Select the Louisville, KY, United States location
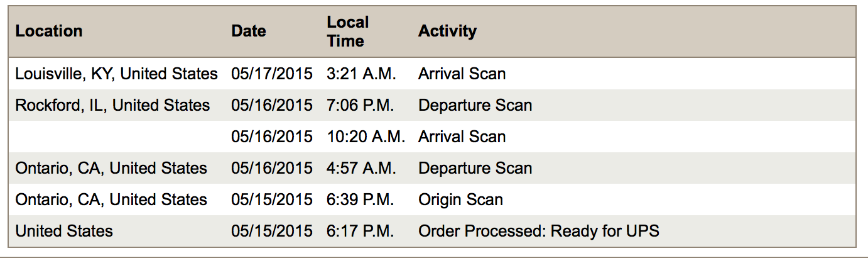The image size is (868, 258). pyautogui.click(x=116, y=74)
